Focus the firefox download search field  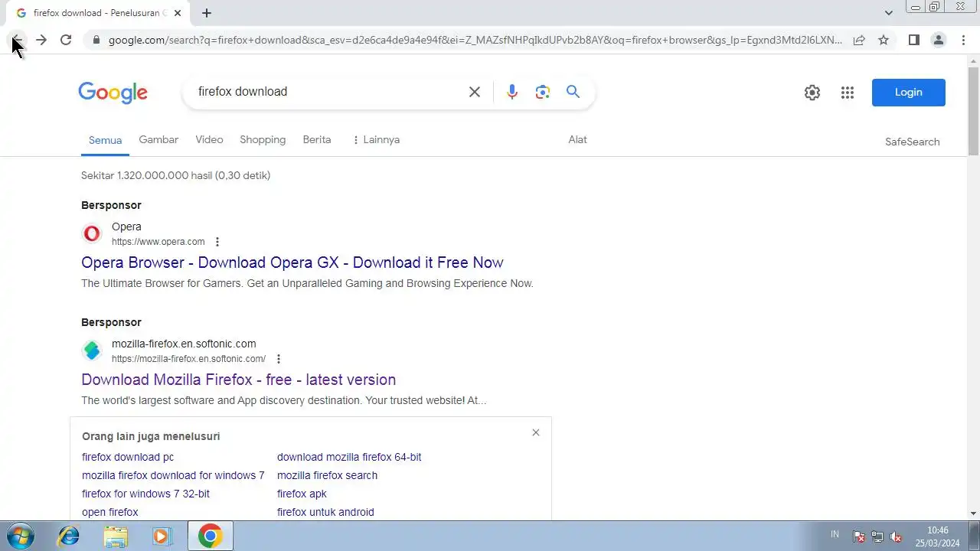tap(328, 92)
